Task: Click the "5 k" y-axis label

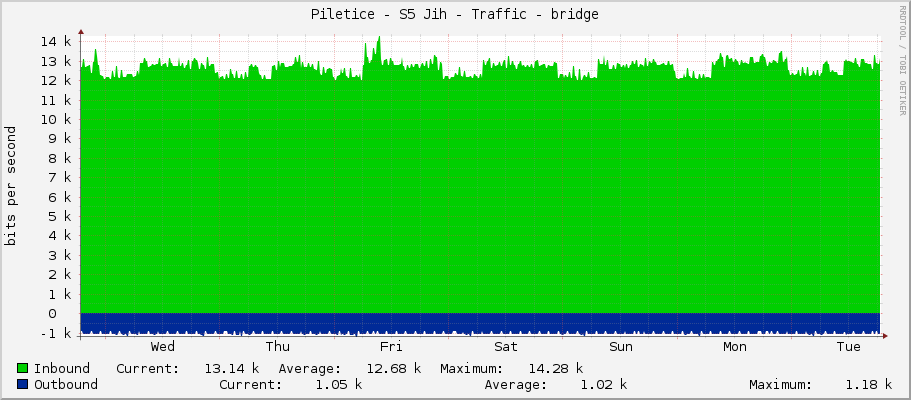Action: point(60,216)
